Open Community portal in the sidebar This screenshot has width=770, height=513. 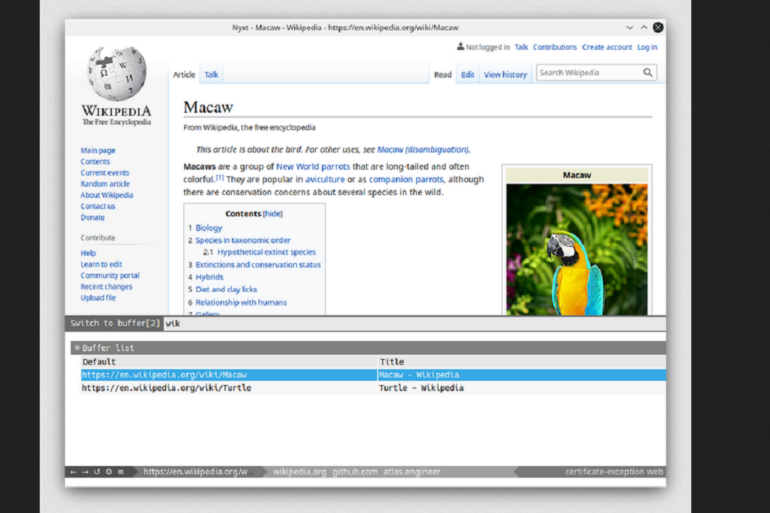[110, 275]
